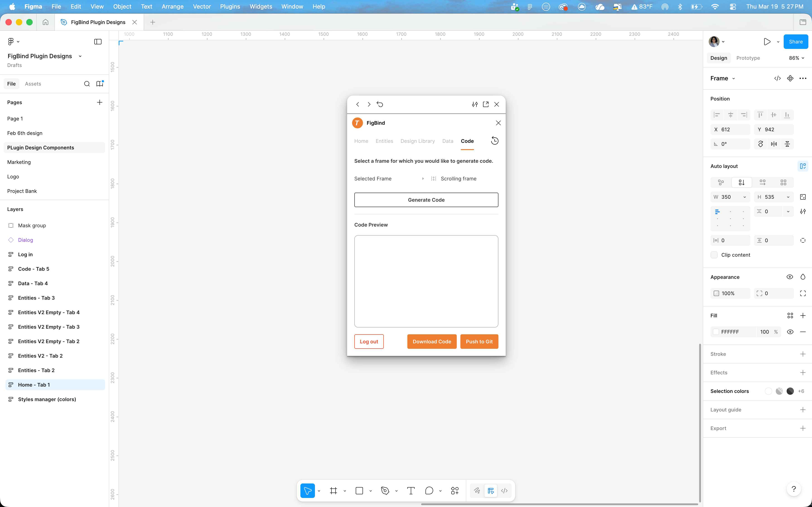Open the width sizing dropdown
812x507 pixels.
[744, 197]
